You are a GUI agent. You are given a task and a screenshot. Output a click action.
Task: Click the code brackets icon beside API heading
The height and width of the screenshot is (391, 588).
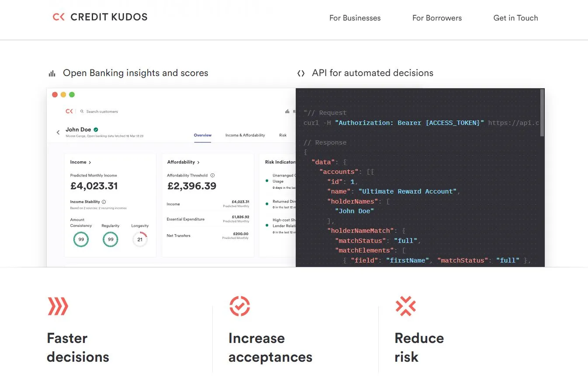pos(301,73)
